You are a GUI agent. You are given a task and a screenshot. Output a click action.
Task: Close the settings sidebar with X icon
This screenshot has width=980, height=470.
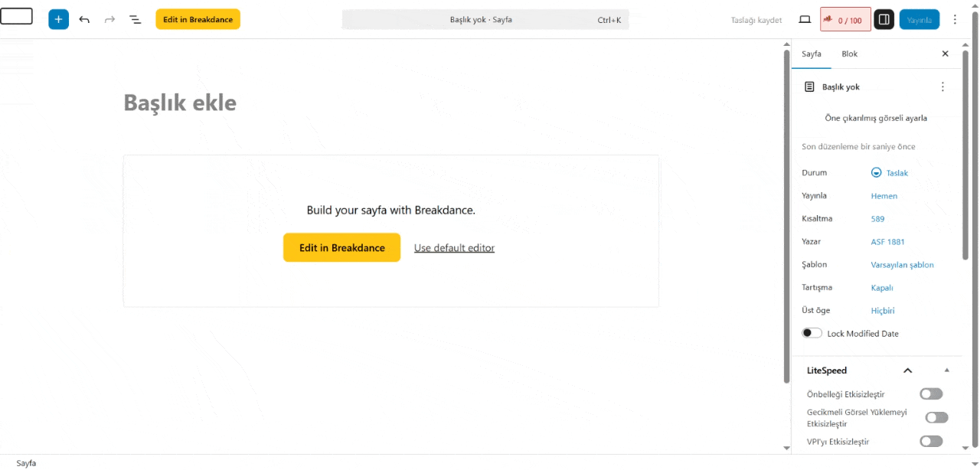945,54
